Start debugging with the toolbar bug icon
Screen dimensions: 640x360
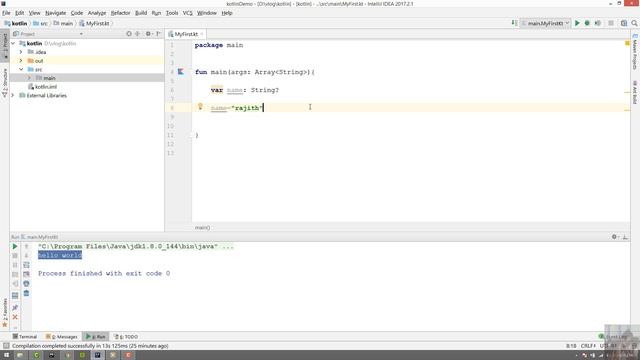[587, 23]
